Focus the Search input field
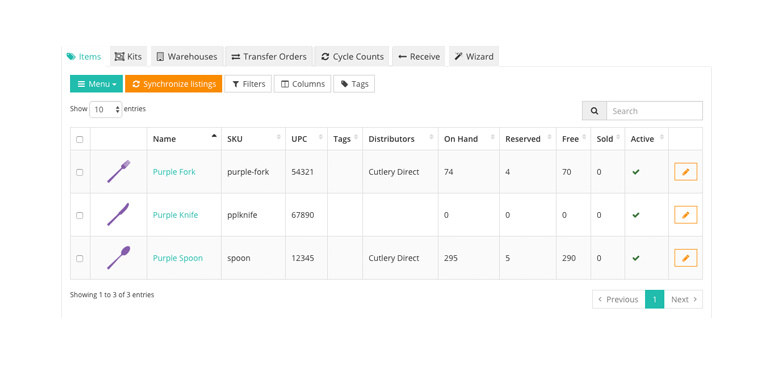 click(x=654, y=111)
